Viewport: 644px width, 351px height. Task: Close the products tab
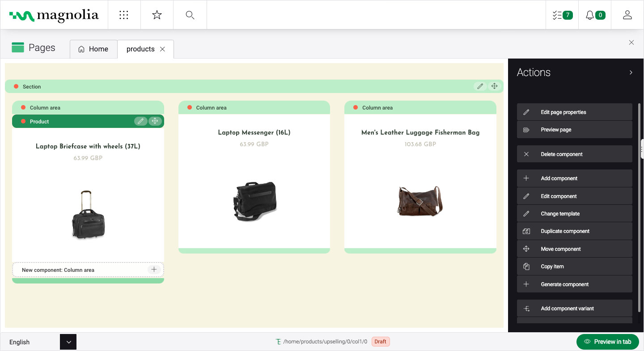[162, 49]
